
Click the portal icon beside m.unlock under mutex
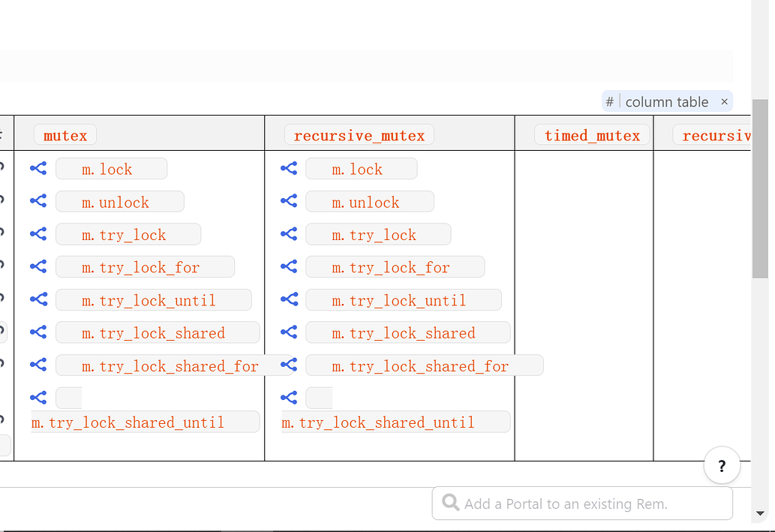tap(38, 200)
